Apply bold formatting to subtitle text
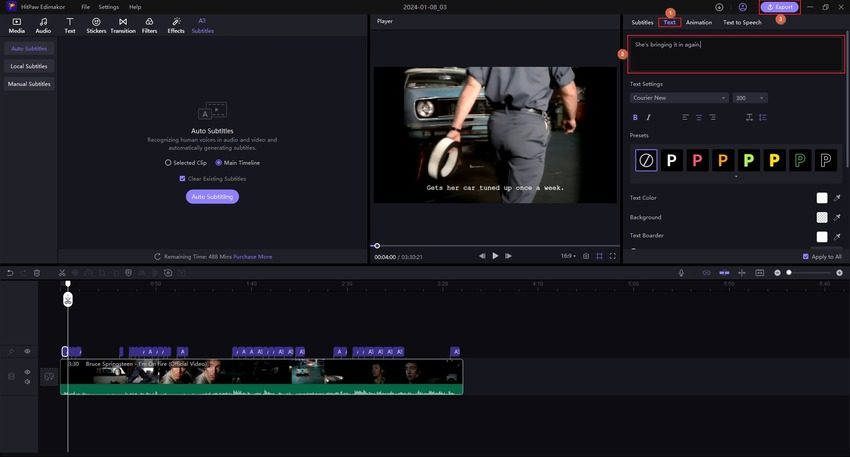 (x=635, y=117)
